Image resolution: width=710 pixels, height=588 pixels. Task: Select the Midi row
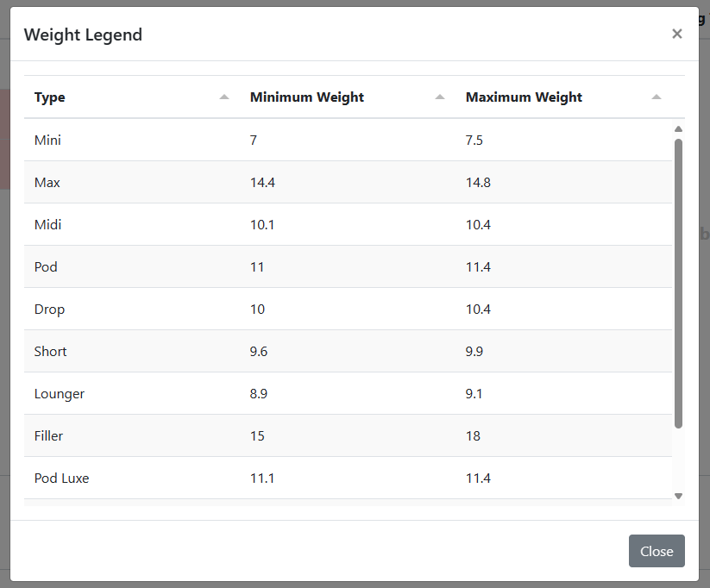click(348, 224)
